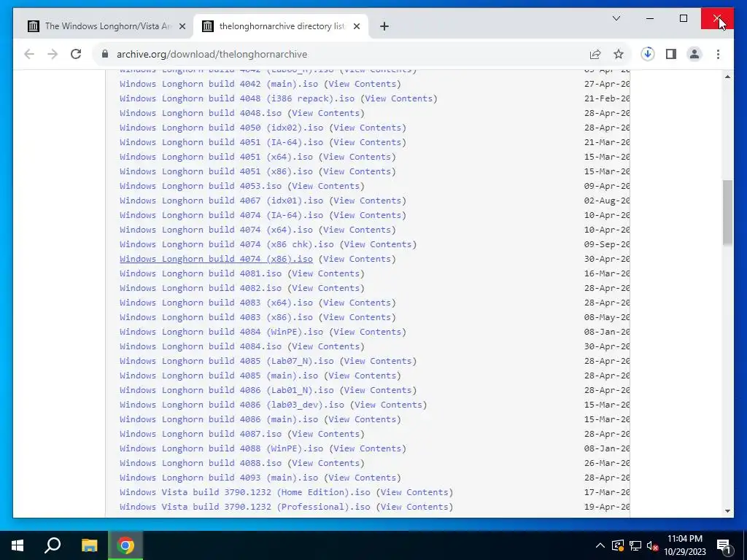Open the Chrome profile menu
Viewport: 747px width, 560px height.
coord(694,54)
